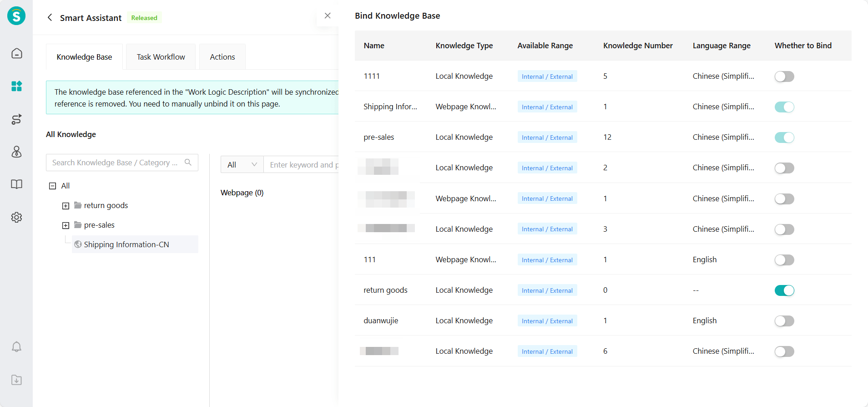Expand the pre-sales folder in tree

[66, 225]
